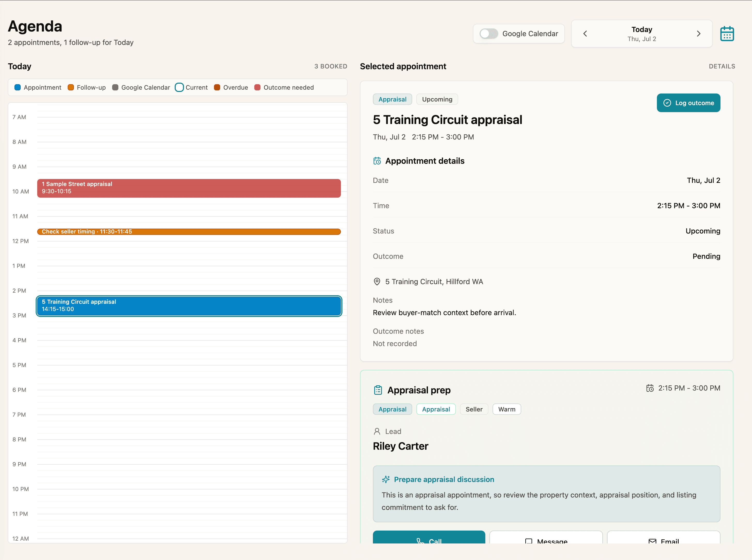The height and width of the screenshot is (560, 752).
Task: Click the sparkle icon beside Prepare appraisal discussion
Action: pos(386,479)
